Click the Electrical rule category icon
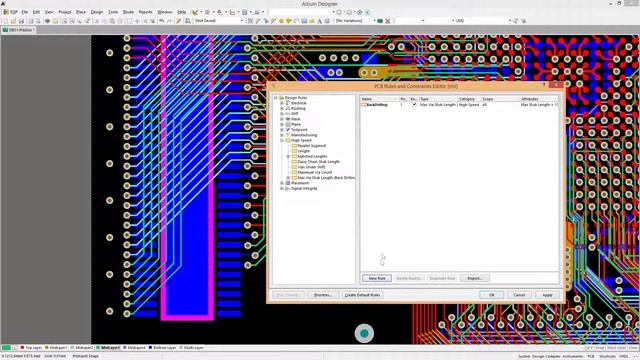Screen dimensions: 640x360 [x=288, y=103]
